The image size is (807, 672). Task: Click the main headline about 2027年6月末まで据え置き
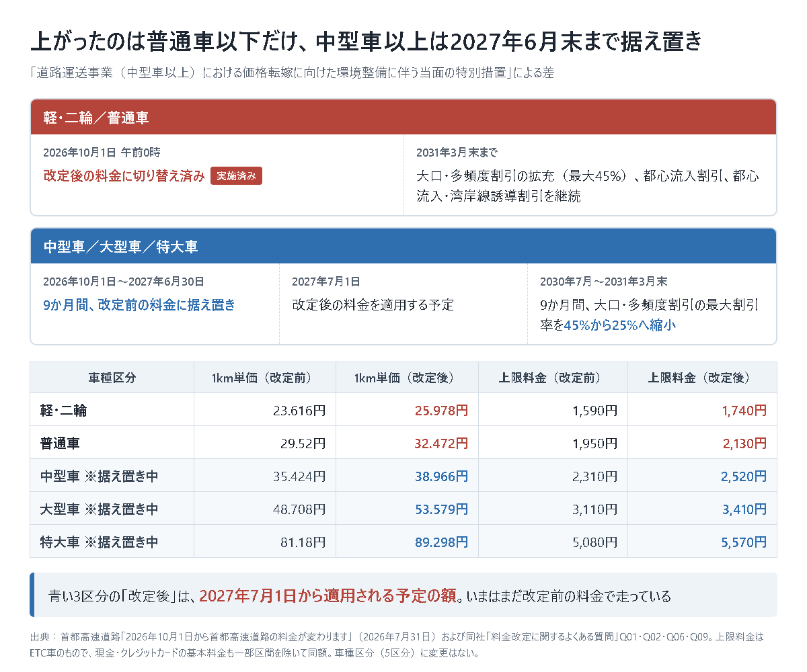367,42
